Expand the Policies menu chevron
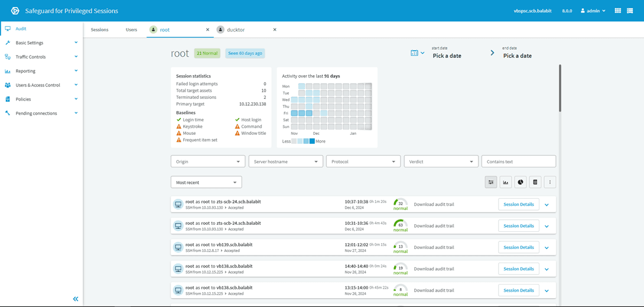The width and height of the screenshot is (644, 307). pyautogui.click(x=76, y=99)
